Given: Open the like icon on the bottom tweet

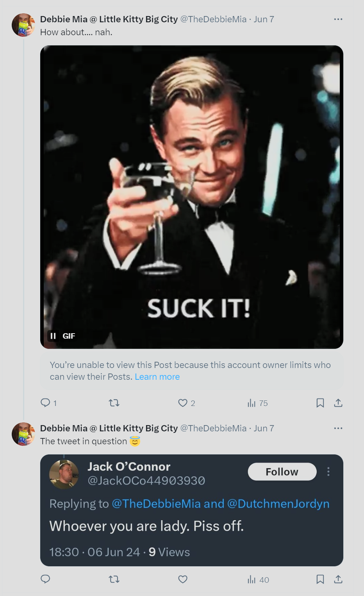Looking at the screenshot, I should [x=182, y=580].
